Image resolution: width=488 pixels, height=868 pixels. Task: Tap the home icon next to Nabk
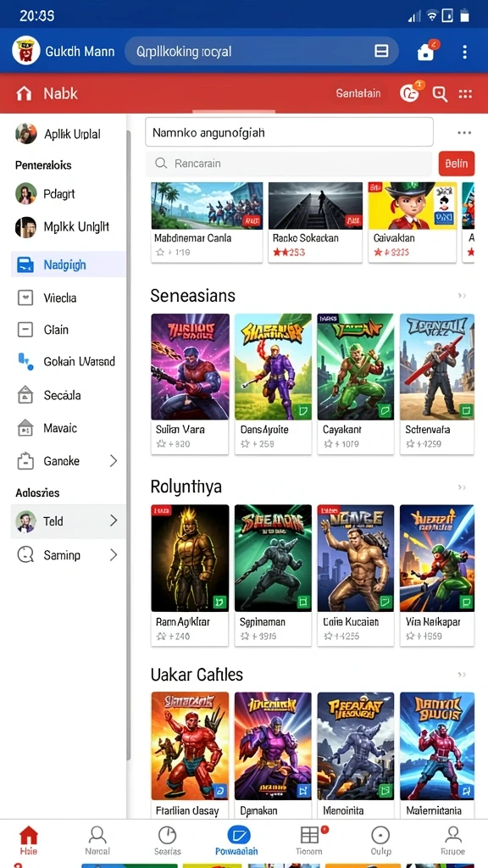[24, 93]
